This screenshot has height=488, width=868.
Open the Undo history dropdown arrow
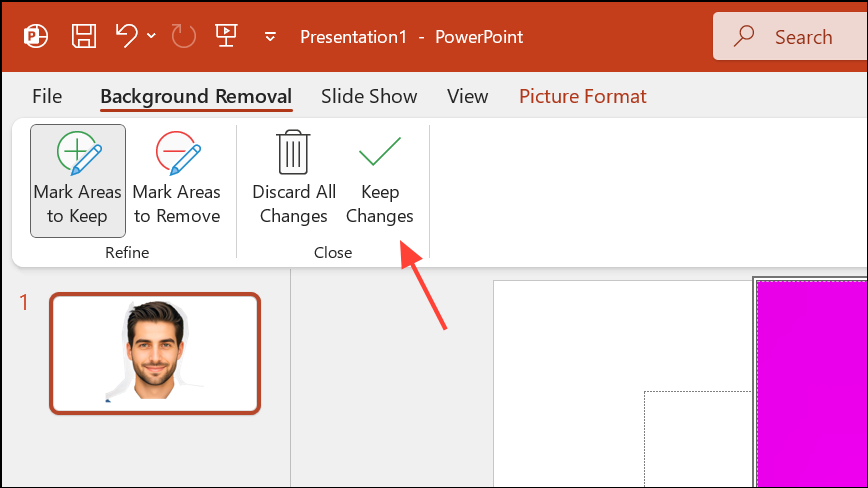point(151,37)
